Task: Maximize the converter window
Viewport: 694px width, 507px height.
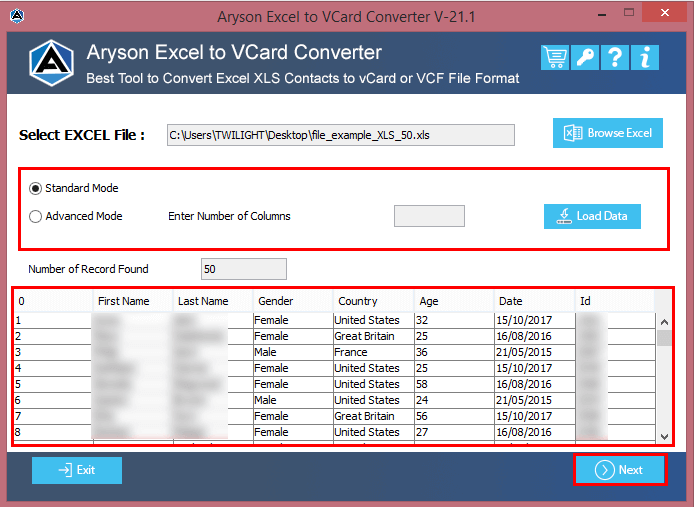Action: point(629,13)
